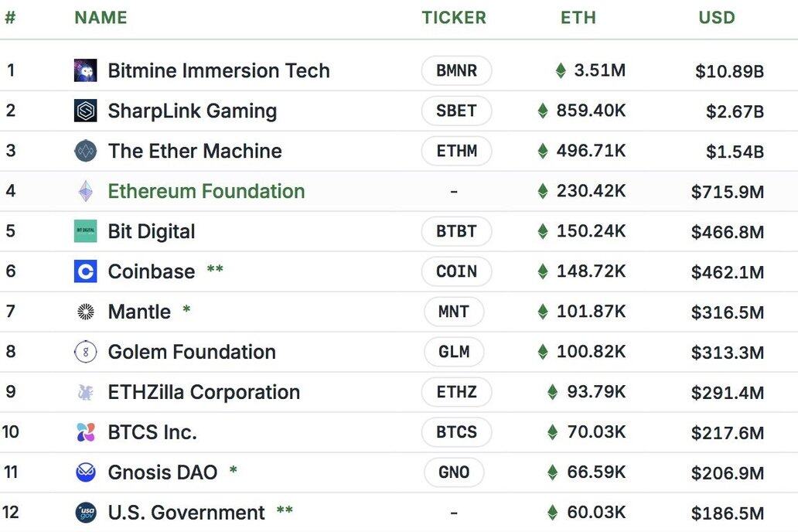This screenshot has width=798, height=532.
Task: Sort by the USD column header
Action: [x=717, y=18]
